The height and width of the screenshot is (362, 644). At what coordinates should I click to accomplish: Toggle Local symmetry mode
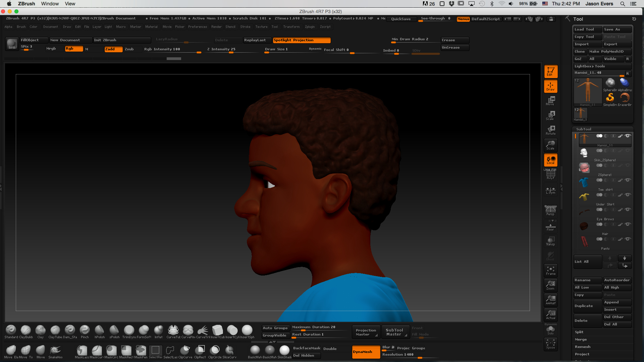pyautogui.click(x=551, y=160)
